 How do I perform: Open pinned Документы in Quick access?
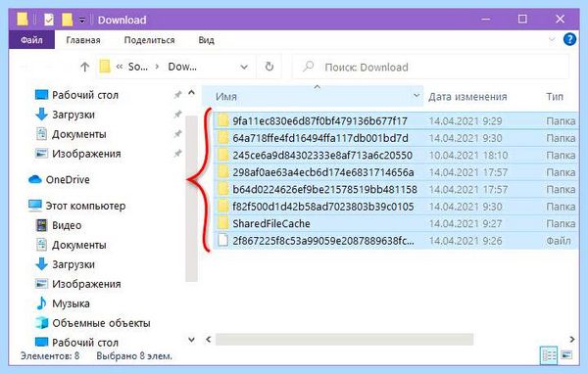click(78, 134)
